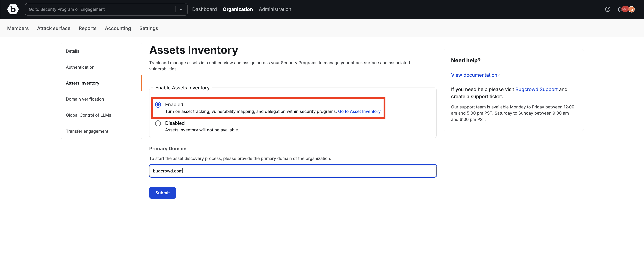
Task: Open Assets Inventory in the settings sidebar
Action: click(x=101, y=83)
